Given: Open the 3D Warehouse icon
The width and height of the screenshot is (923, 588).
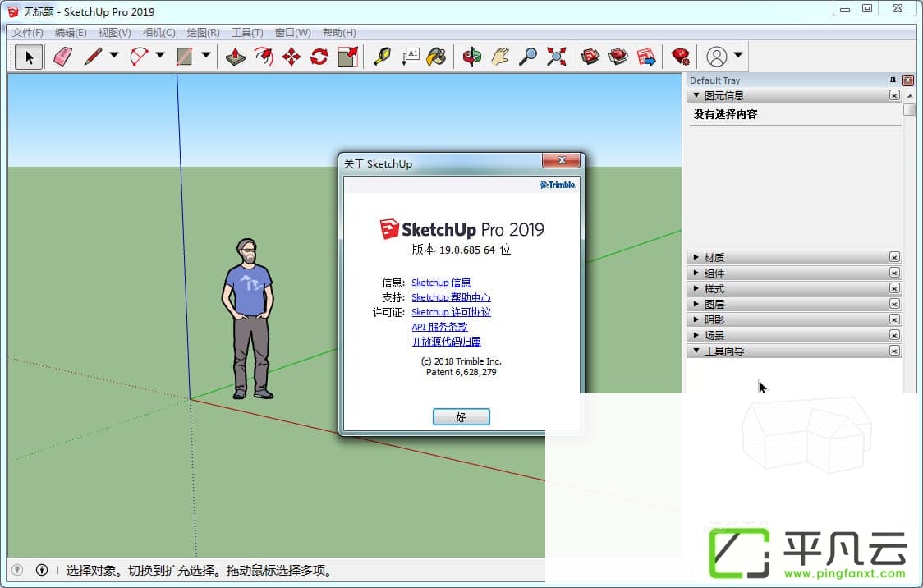Looking at the screenshot, I should 590,57.
